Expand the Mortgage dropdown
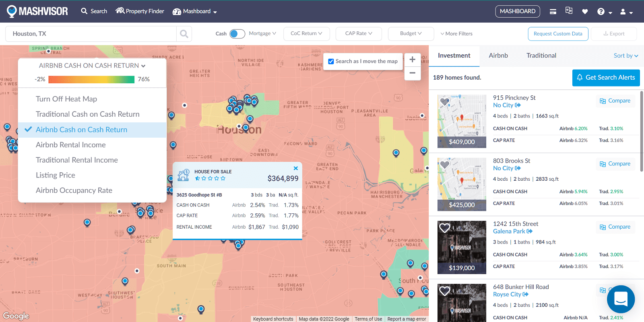Viewport: 644px width, 322px height. 262,33
